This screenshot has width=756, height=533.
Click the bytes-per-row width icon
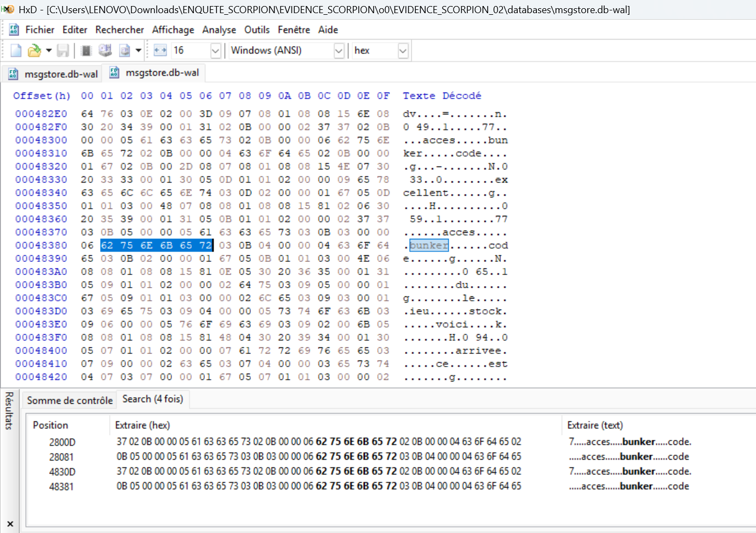pyautogui.click(x=160, y=50)
